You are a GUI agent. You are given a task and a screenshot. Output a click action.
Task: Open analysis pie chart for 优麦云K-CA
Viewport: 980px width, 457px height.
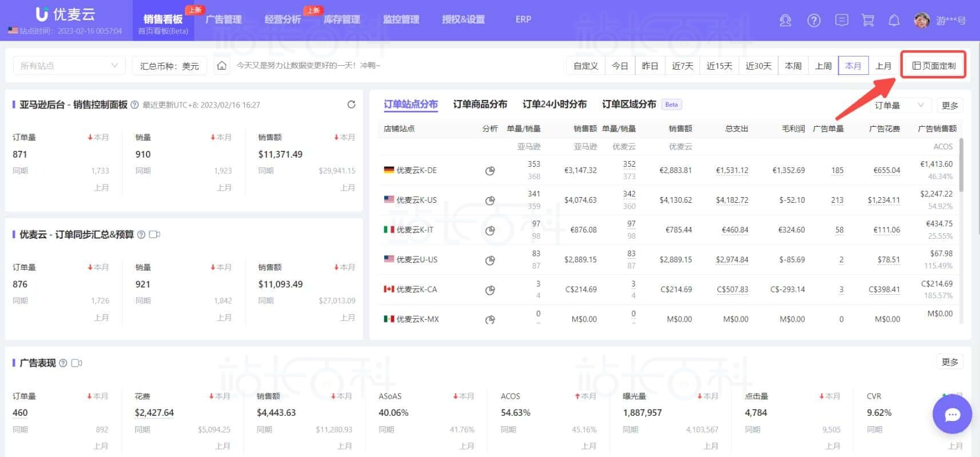490,290
